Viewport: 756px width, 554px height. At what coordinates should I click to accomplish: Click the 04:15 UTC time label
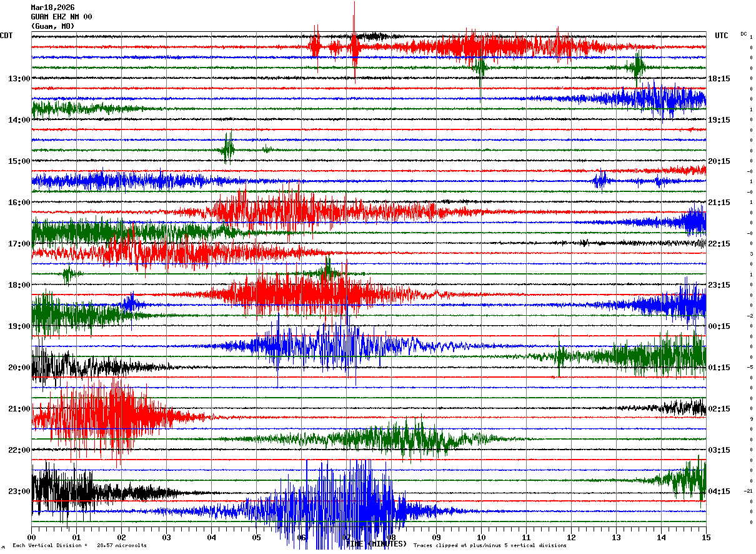point(719,491)
